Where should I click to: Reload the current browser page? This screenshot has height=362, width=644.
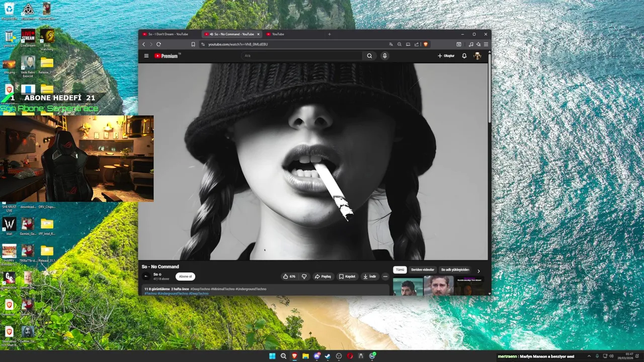point(158,44)
